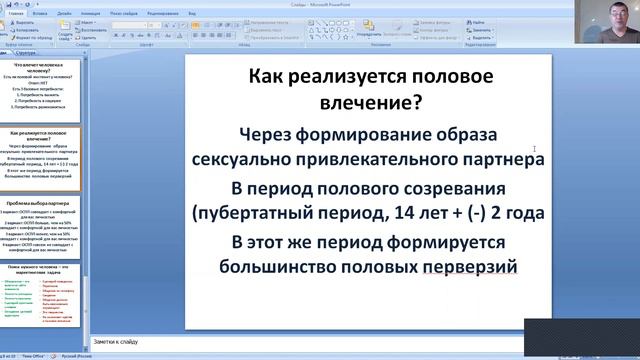Delete the slide using Удалить
Viewport: 640px width, 360px height.
coord(86,38)
